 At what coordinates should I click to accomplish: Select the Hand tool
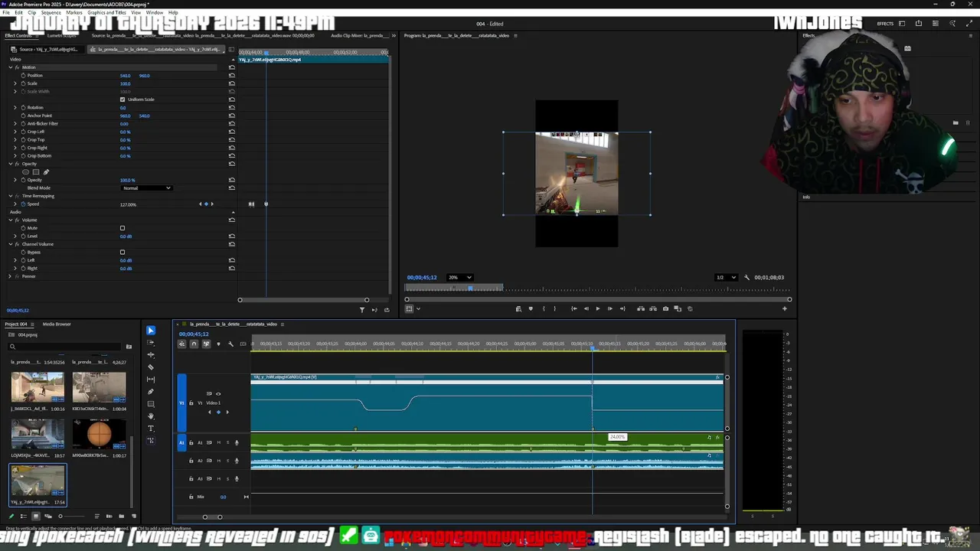click(150, 416)
